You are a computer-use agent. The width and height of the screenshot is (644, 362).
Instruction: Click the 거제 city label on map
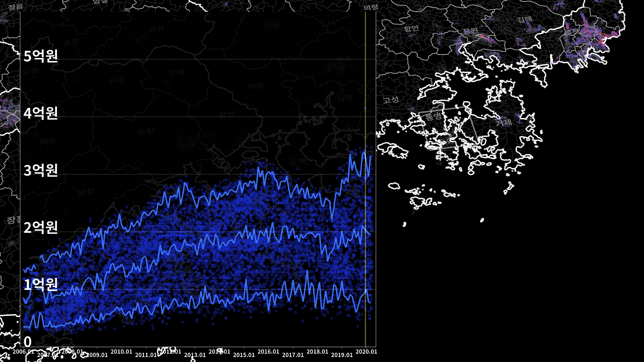504,122
